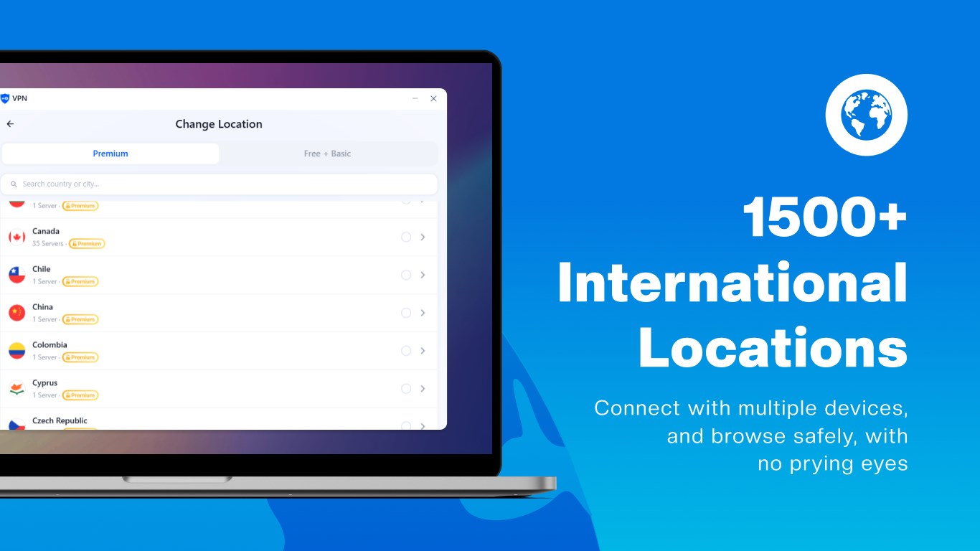
Task: Click the white globe icon on the right
Action: click(867, 115)
